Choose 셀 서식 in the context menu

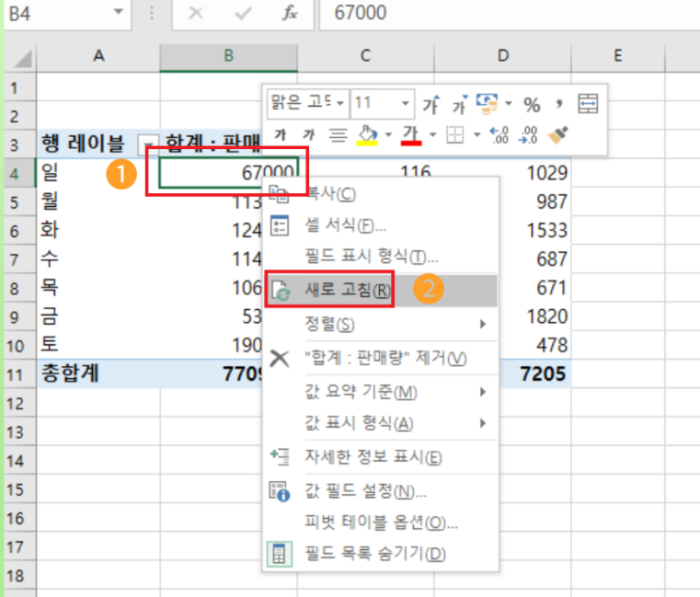(345, 225)
